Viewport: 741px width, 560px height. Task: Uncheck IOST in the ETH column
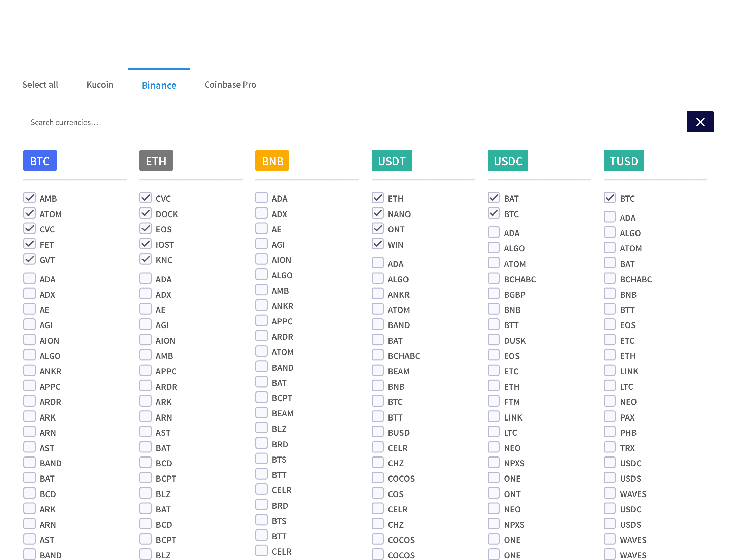coord(146,244)
